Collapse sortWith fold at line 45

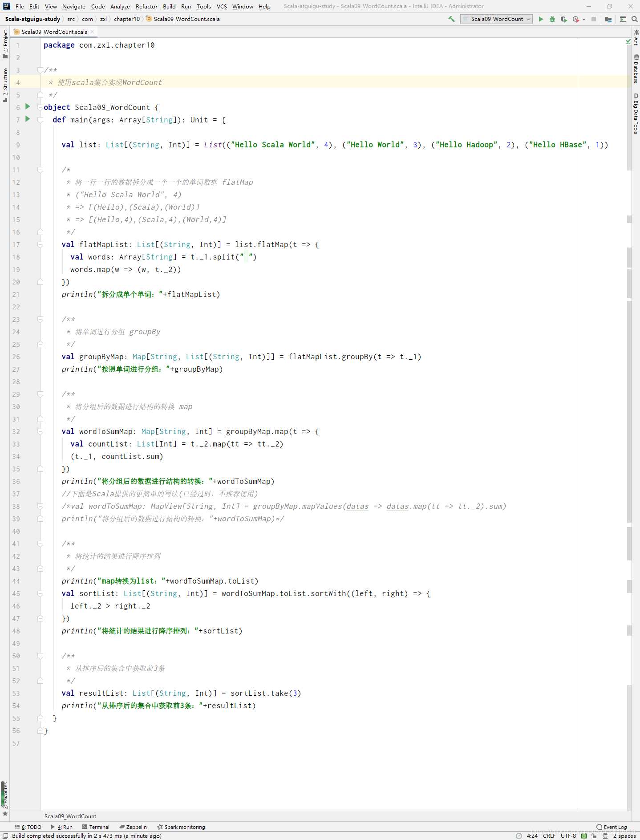[x=40, y=593]
